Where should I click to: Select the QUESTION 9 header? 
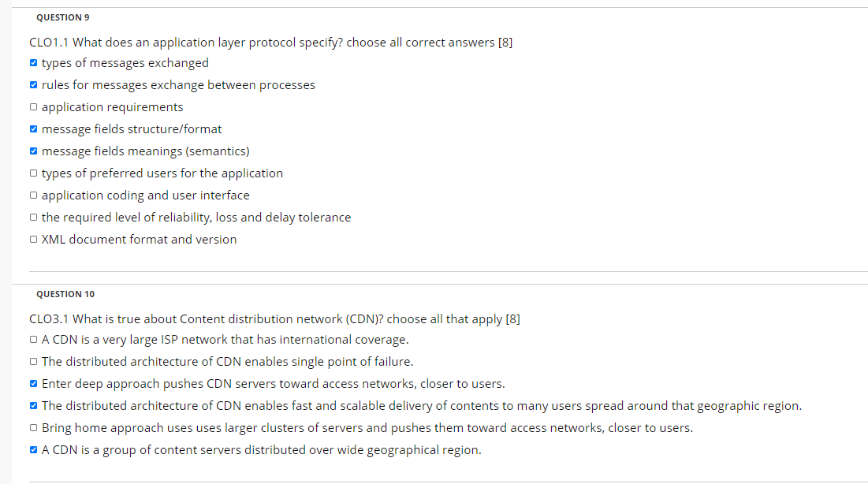point(63,17)
